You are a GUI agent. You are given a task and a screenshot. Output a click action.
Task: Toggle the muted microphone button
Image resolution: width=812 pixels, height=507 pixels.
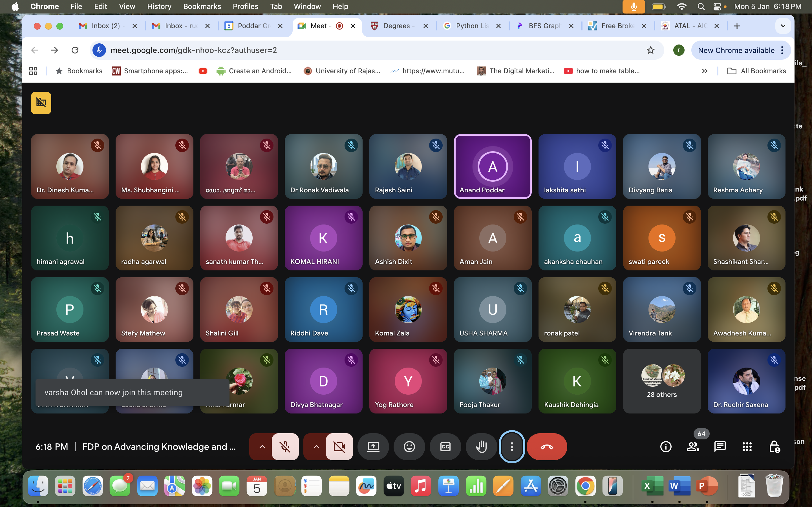pos(285,447)
